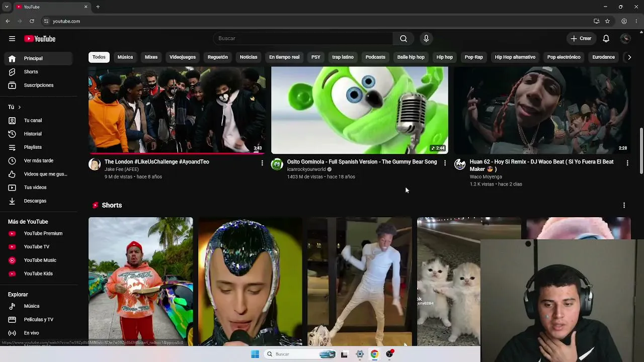644x362 pixels.
Task: Open options for Osito Gominola video
Action: (x=445, y=163)
